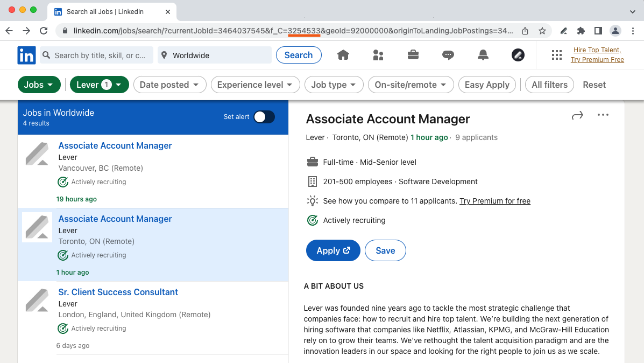Click the LinkedIn logo
The height and width of the screenshot is (363, 644).
pos(26,55)
